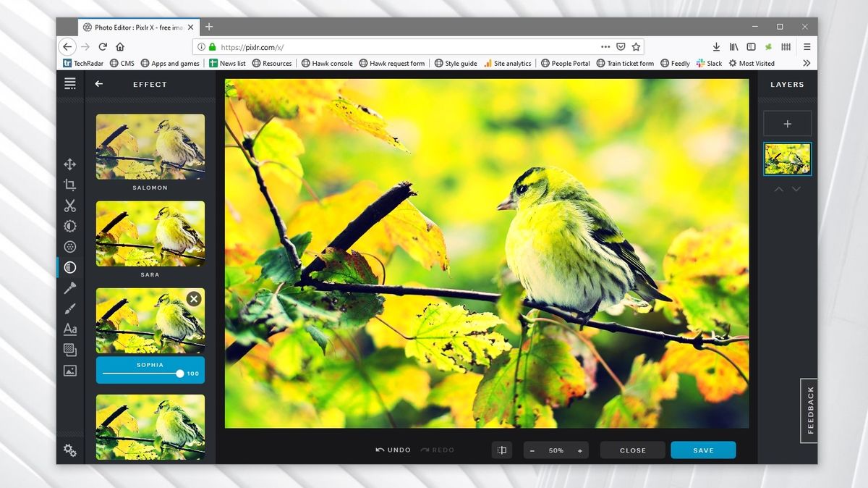Image resolution: width=868 pixels, height=488 pixels.
Task: Move layer up with chevron arrow
Action: (779, 189)
